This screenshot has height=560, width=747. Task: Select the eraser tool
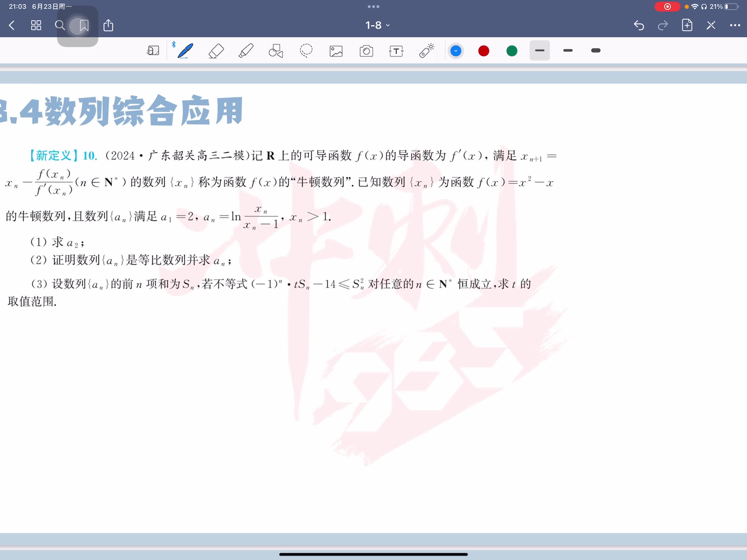coord(216,51)
